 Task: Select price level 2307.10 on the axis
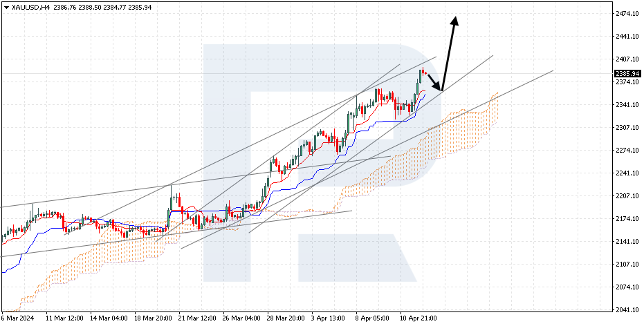[627, 128]
